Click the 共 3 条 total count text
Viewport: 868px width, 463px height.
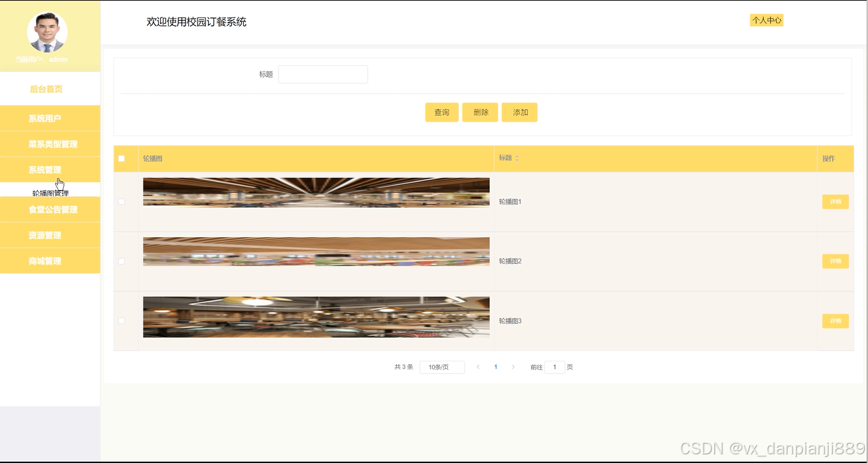click(x=404, y=367)
